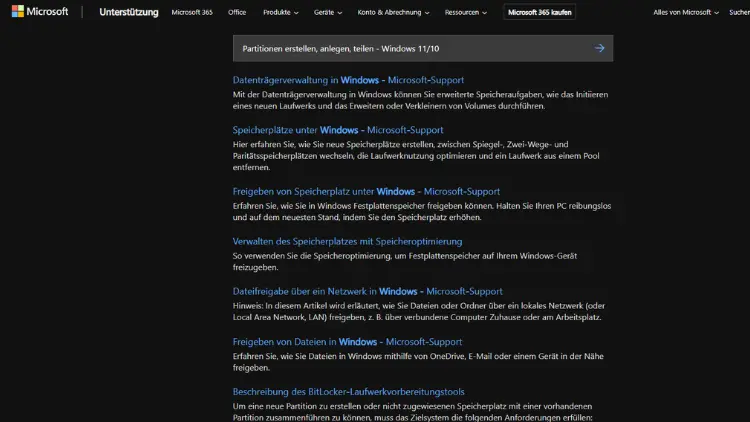Click description starting 'Hinweis: In diesem Artikel'
This screenshot has width=750, height=422.
[x=419, y=311]
